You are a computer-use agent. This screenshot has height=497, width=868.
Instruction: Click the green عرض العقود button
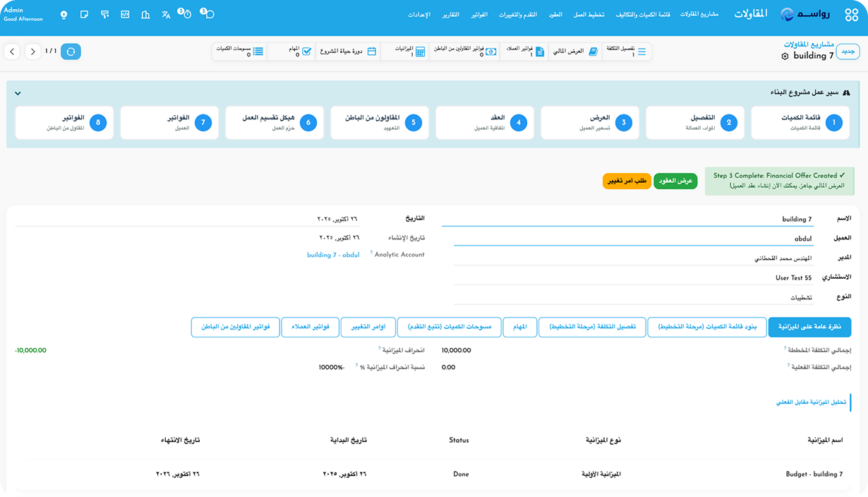tap(675, 181)
